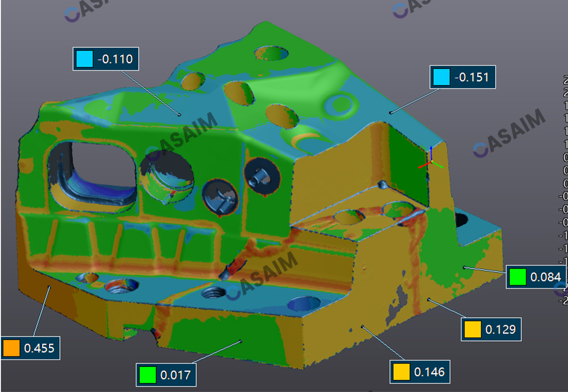Click the yellow swatch beside 0.129
Image resolution: width=568 pixels, height=392 pixels.
point(473,330)
